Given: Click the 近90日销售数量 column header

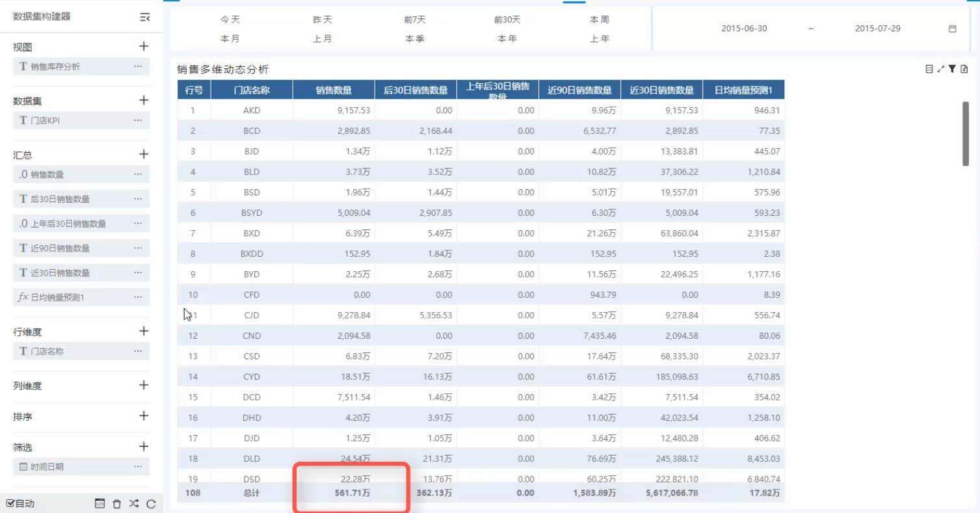Looking at the screenshot, I should [x=579, y=90].
